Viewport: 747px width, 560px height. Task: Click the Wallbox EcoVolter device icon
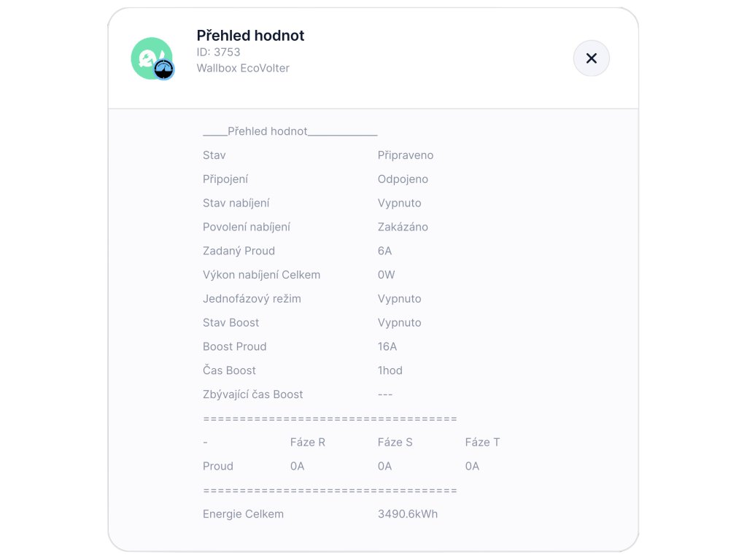150,57
